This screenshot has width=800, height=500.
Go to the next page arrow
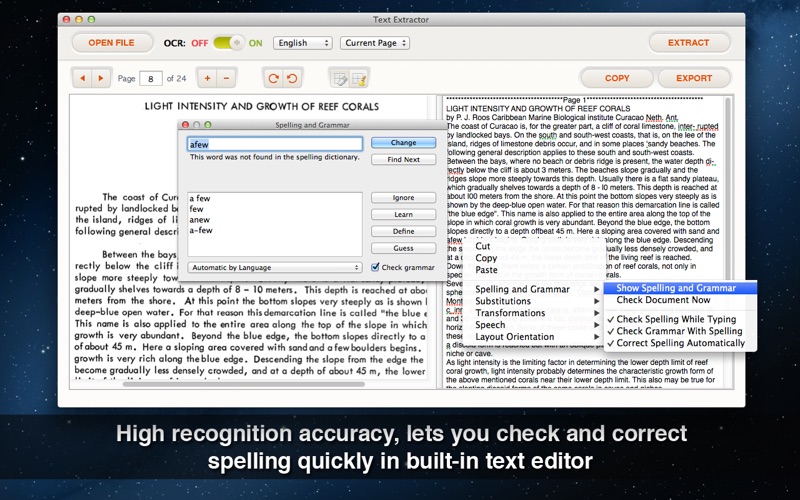[x=101, y=78]
